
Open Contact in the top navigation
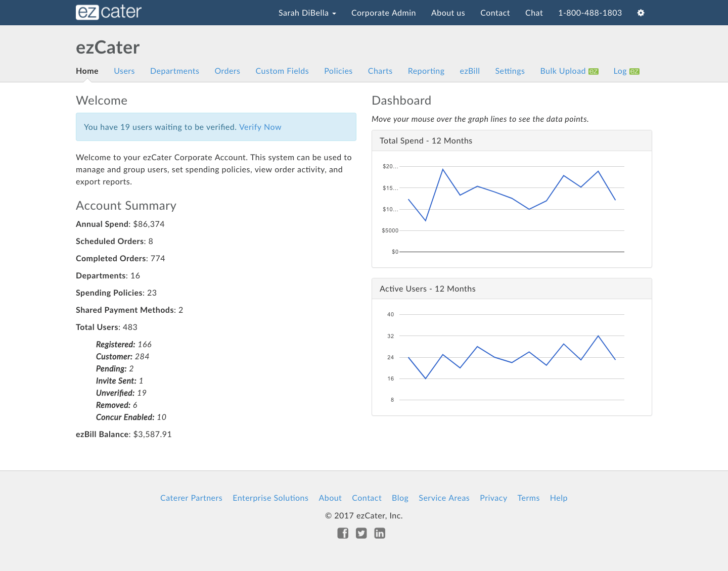point(495,13)
